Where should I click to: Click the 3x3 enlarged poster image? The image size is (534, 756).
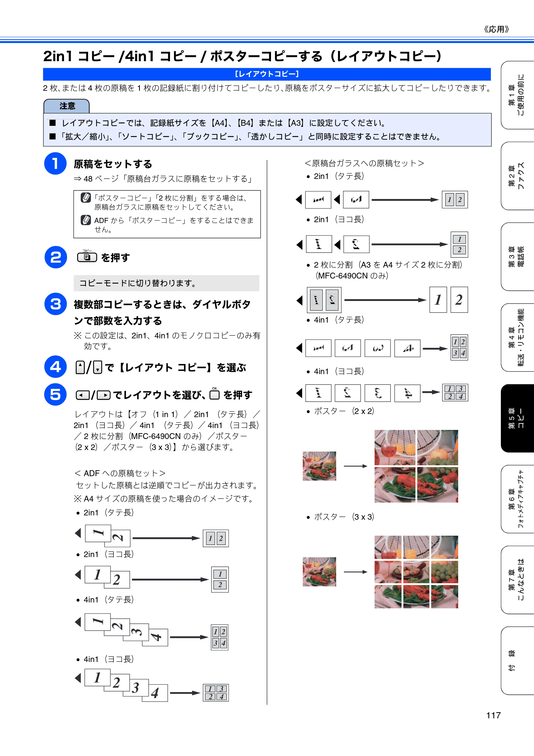pos(416,572)
